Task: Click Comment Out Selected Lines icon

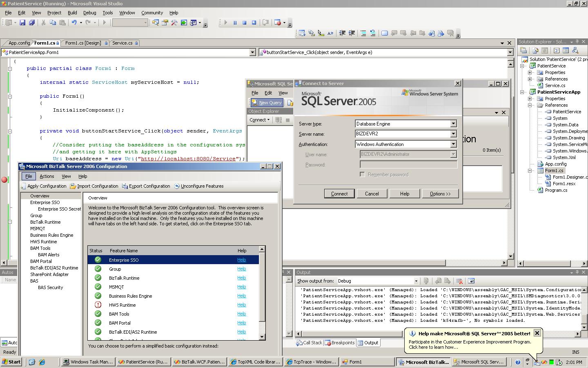Action: click(x=363, y=33)
